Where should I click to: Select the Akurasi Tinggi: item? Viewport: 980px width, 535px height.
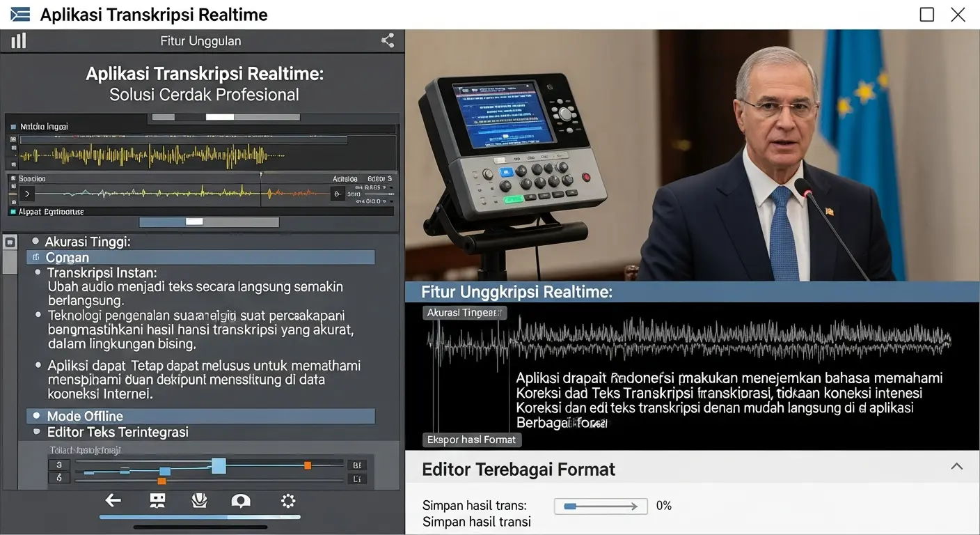coord(88,242)
